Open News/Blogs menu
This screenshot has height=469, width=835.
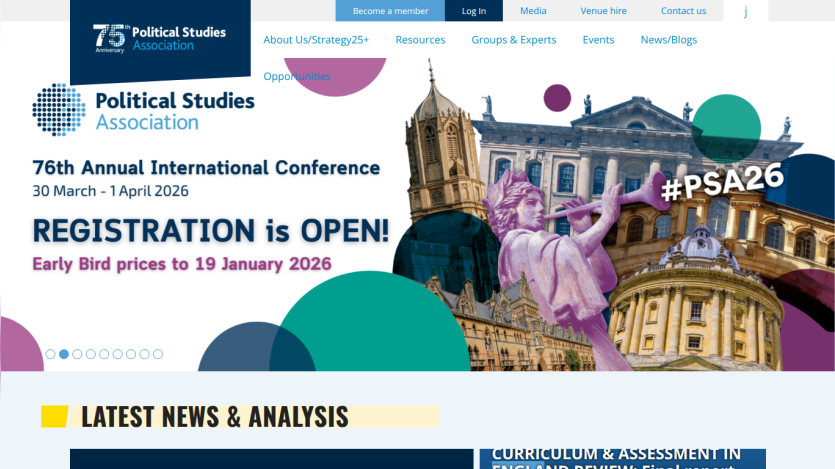[x=668, y=40]
